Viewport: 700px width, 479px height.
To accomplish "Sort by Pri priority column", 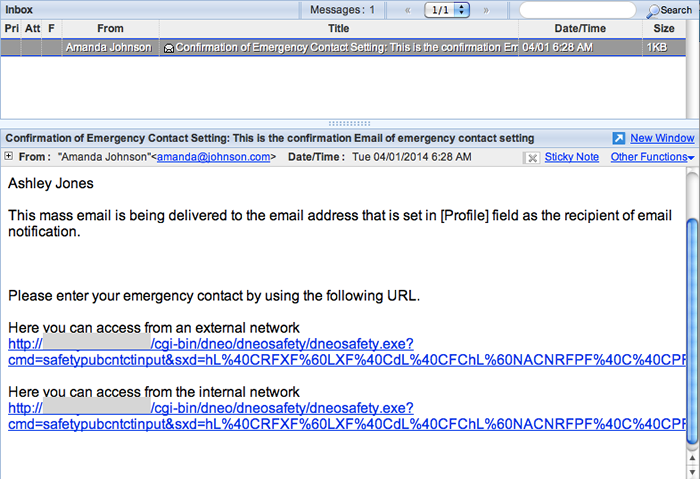I will 11,29.
